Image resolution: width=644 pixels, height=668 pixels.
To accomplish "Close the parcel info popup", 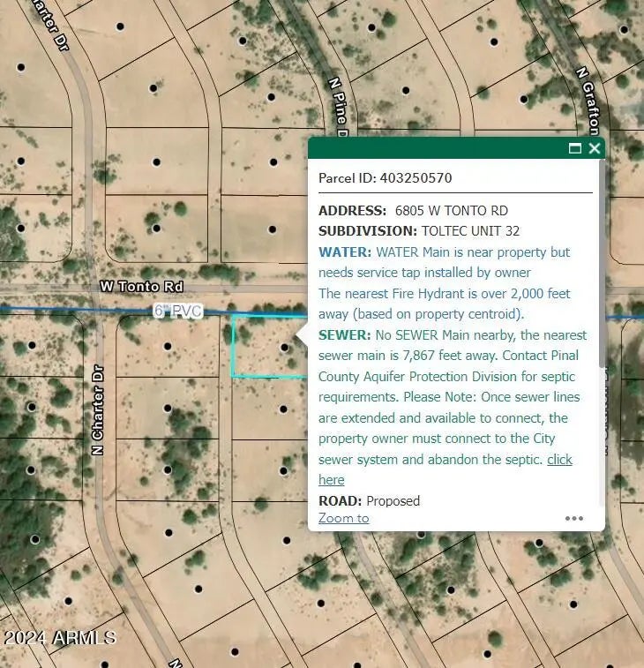I will [x=594, y=148].
